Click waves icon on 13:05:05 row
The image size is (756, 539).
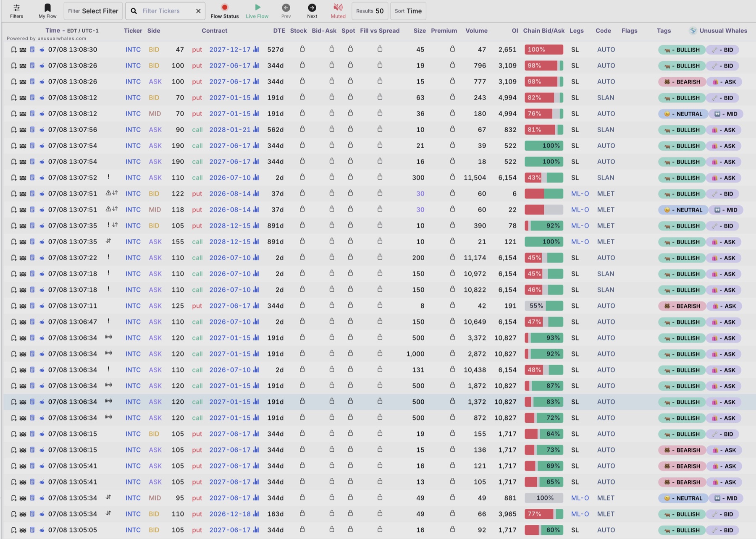pos(23,530)
